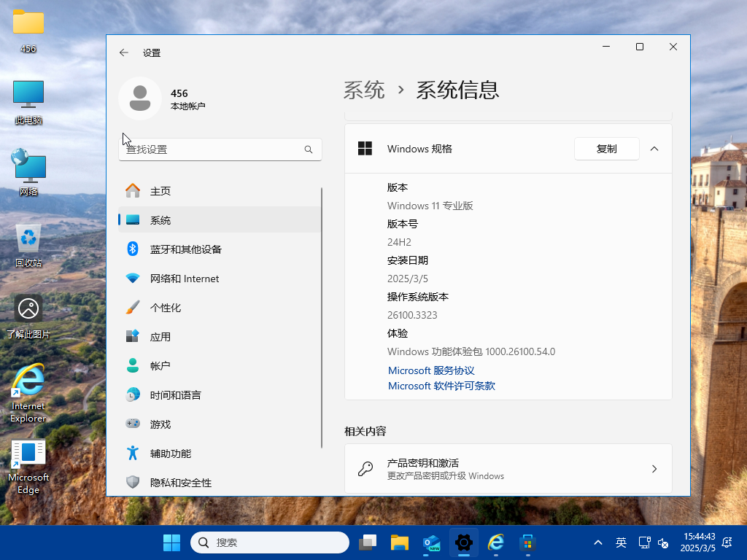Viewport: 747px width, 560px height.
Task: Open 应用 settings page
Action: [220, 337]
